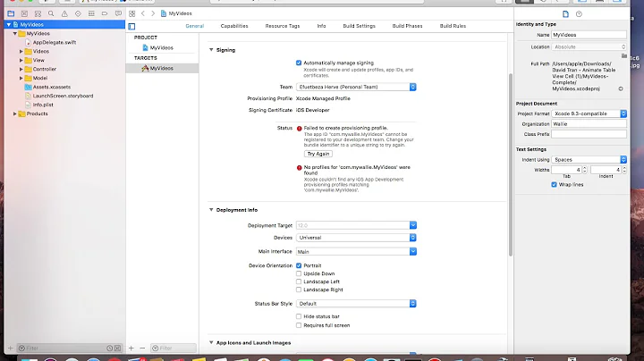Open the Status Bar Style dropdown

click(356, 304)
